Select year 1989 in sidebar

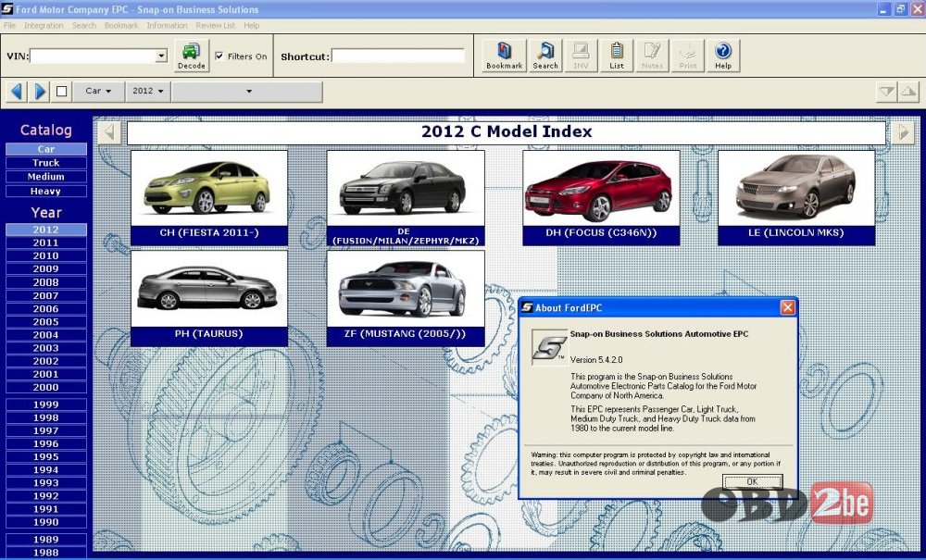(46, 540)
